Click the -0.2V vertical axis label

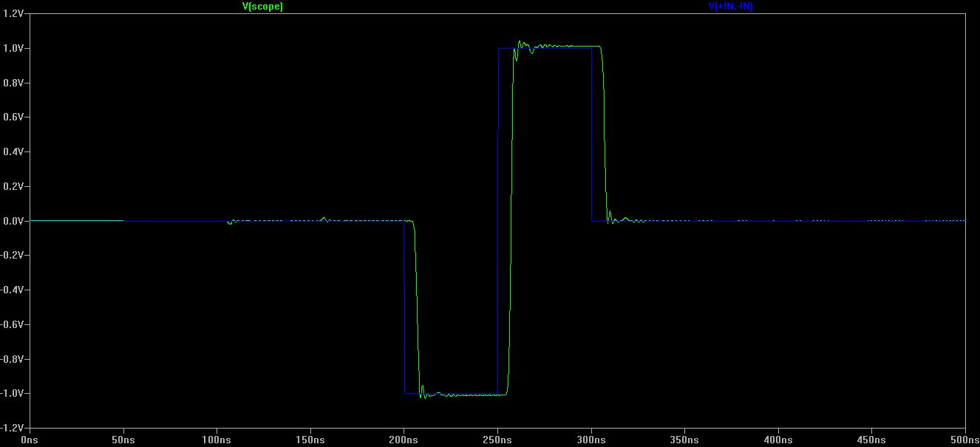[x=13, y=256]
